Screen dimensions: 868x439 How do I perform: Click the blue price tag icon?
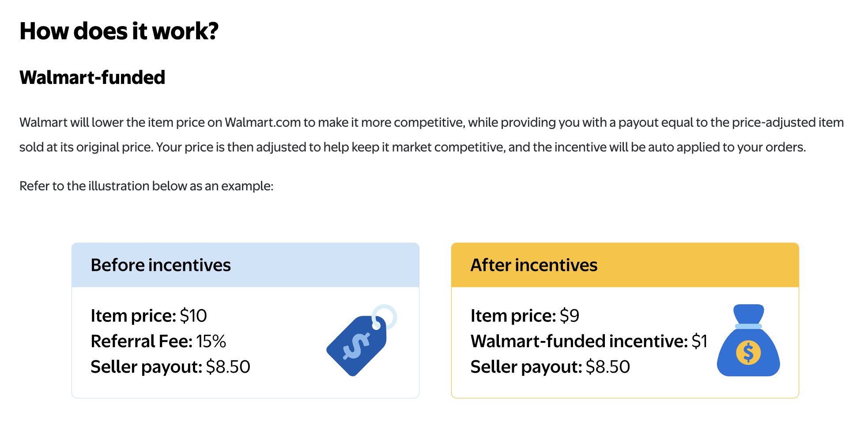tap(361, 341)
